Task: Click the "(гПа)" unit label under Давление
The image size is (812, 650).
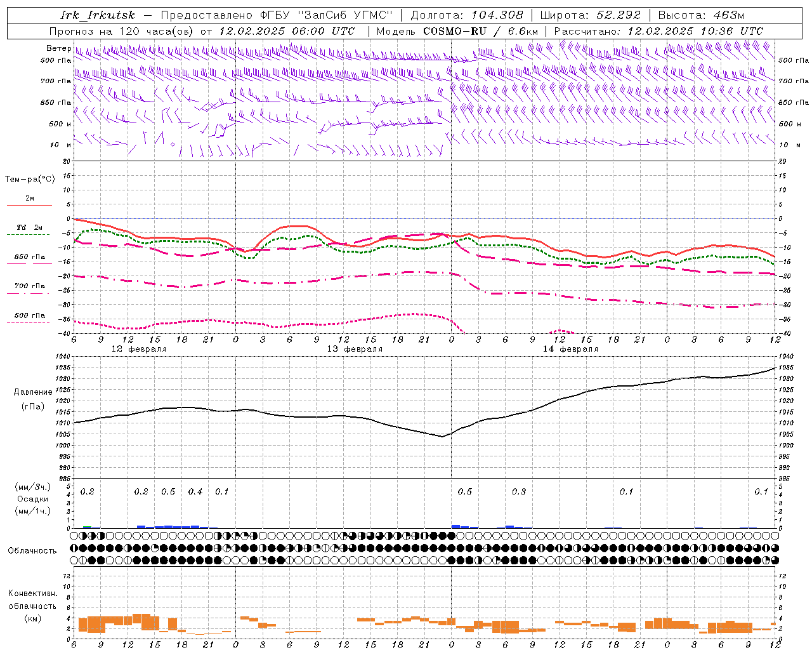Action: click(33, 406)
